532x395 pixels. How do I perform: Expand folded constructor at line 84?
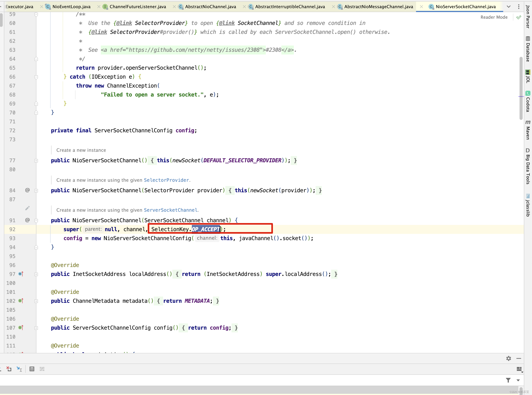pos(36,190)
